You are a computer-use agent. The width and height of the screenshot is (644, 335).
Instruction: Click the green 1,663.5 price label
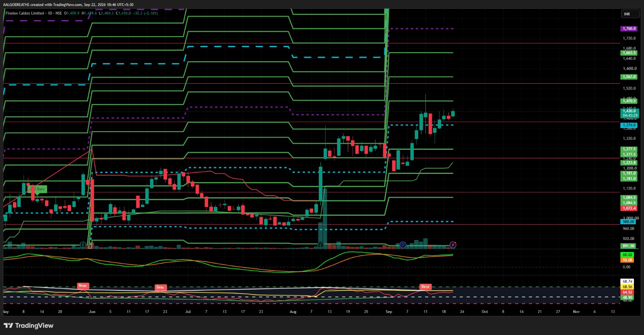[629, 53]
